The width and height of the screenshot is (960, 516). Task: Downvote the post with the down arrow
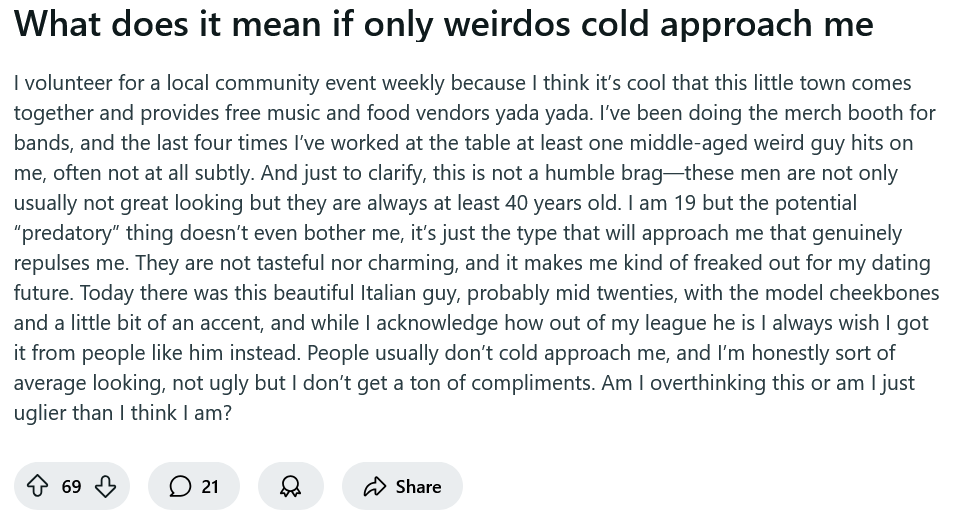point(105,487)
